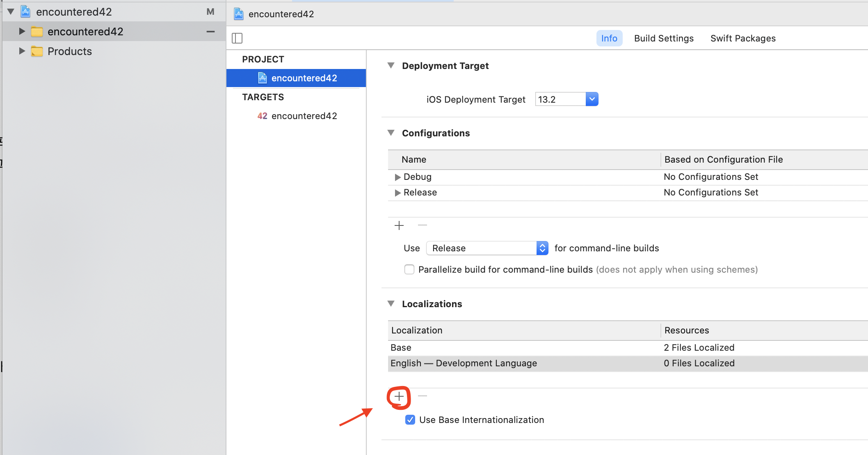
Task: Click the remove configuration minus button
Action: click(423, 225)
